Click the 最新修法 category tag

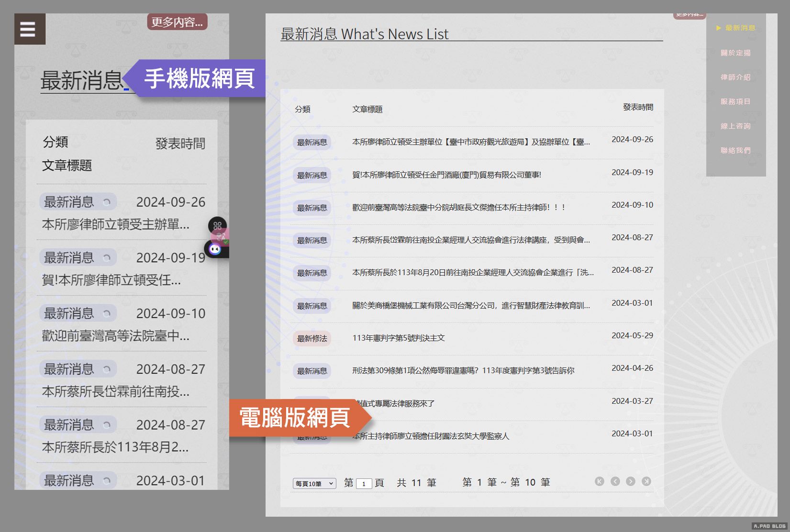click(312, 339)
